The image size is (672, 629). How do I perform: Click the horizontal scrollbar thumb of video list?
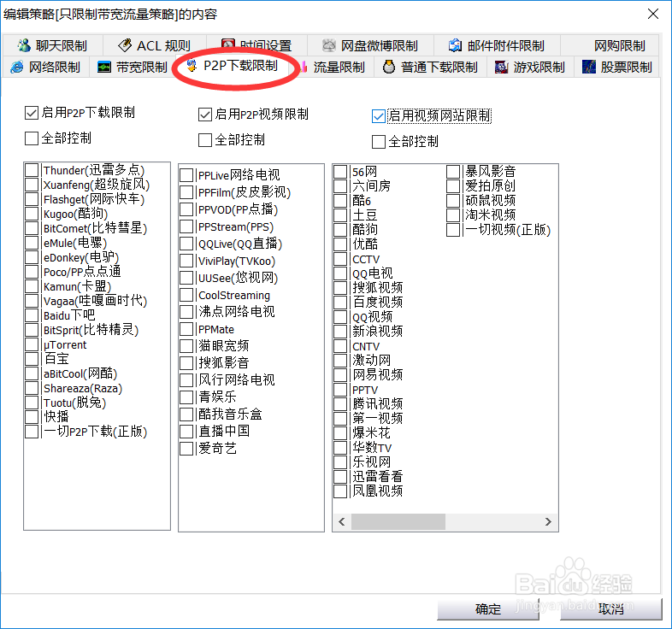click(398, 521)
